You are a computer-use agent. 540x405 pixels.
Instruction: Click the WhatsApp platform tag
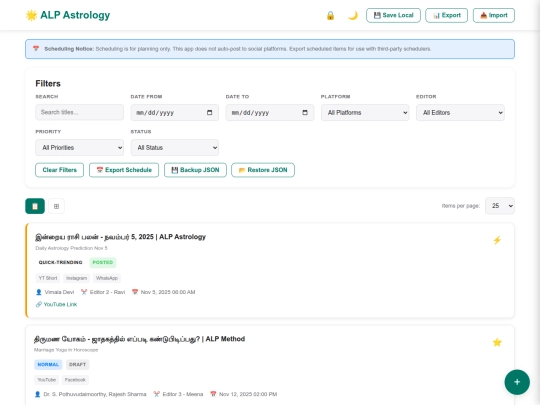107,278
